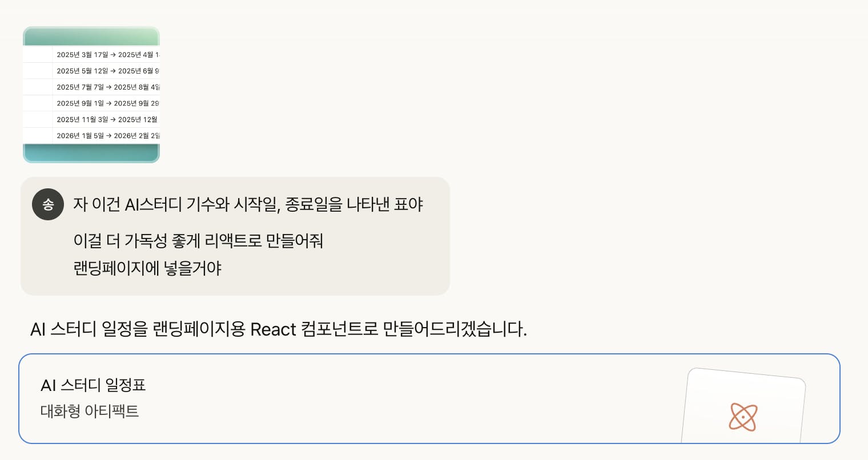
Task: Click the React atom icon on artifact card
Action: [x=743, y=417]
